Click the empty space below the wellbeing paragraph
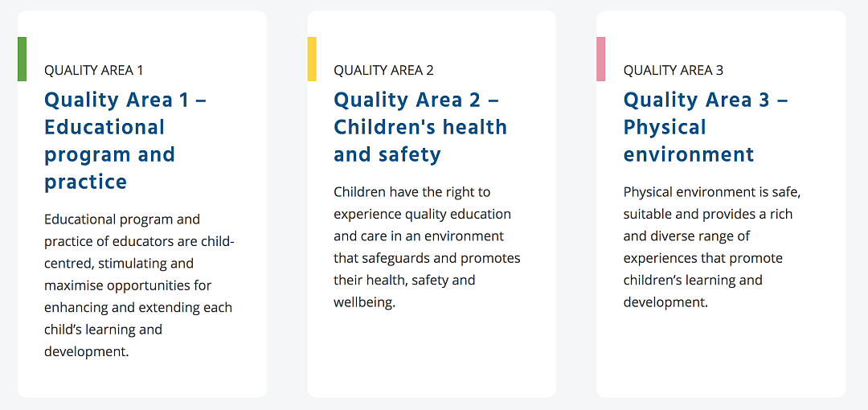This screenshot has height=410, width=868. tap(432, 355)
